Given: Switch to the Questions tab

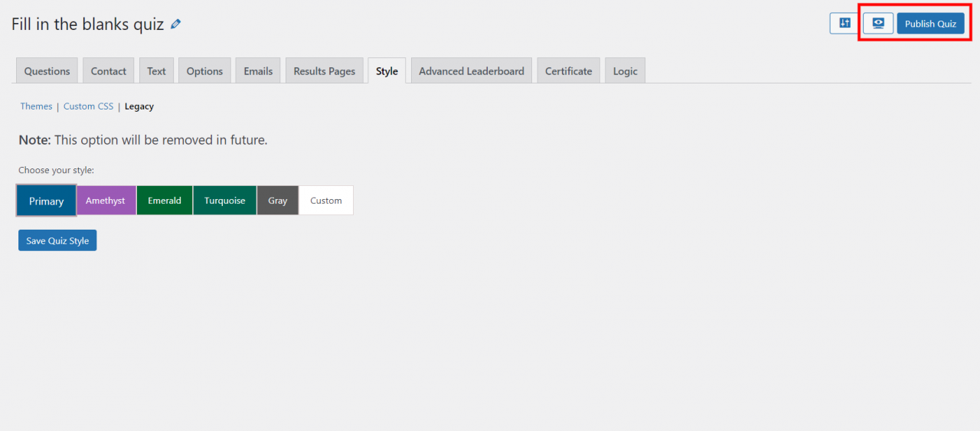Looking at the screenshot, I should pyautogui.click(x=47, y=70).
